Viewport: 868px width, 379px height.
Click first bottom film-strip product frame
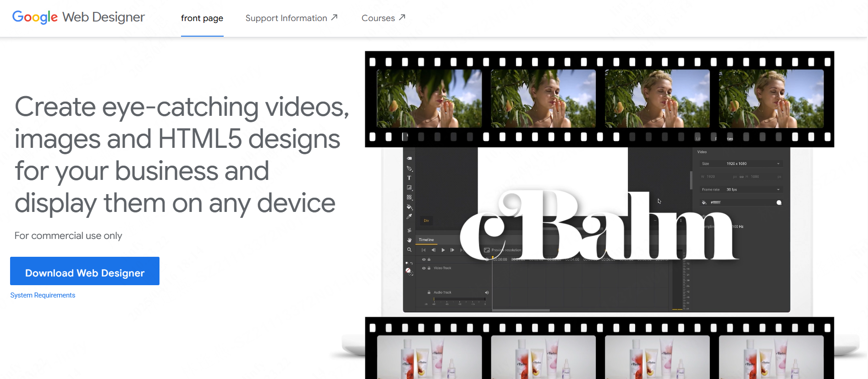429,357
